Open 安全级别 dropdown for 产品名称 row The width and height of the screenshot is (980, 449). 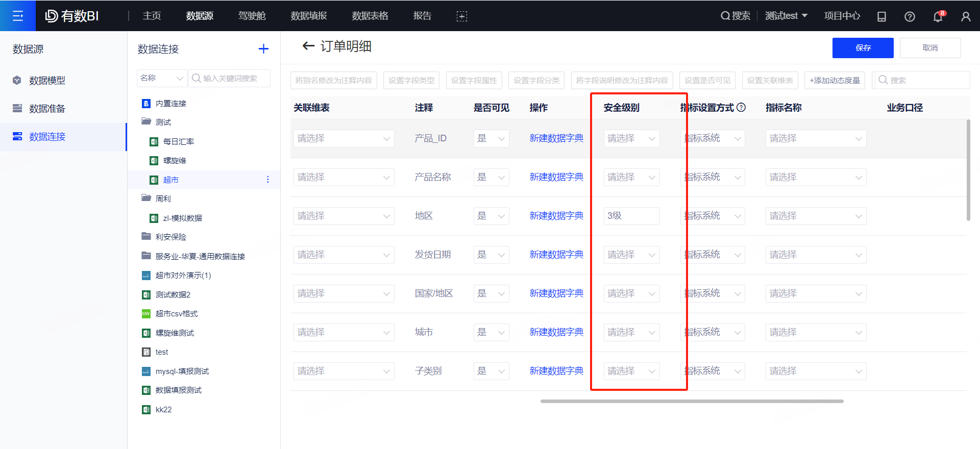click(631, 178)
